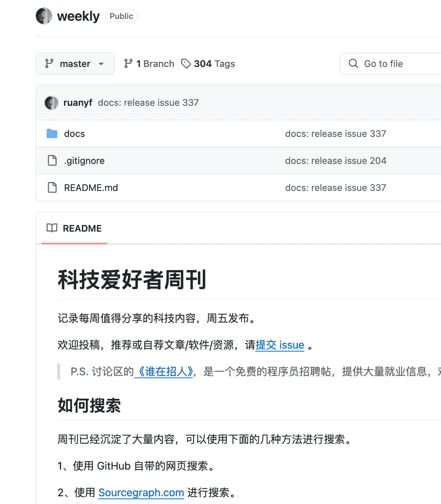This screenshot has width=441, height=504.
Task: Open the weekly repository name link
Action: [x=78, y=16]
